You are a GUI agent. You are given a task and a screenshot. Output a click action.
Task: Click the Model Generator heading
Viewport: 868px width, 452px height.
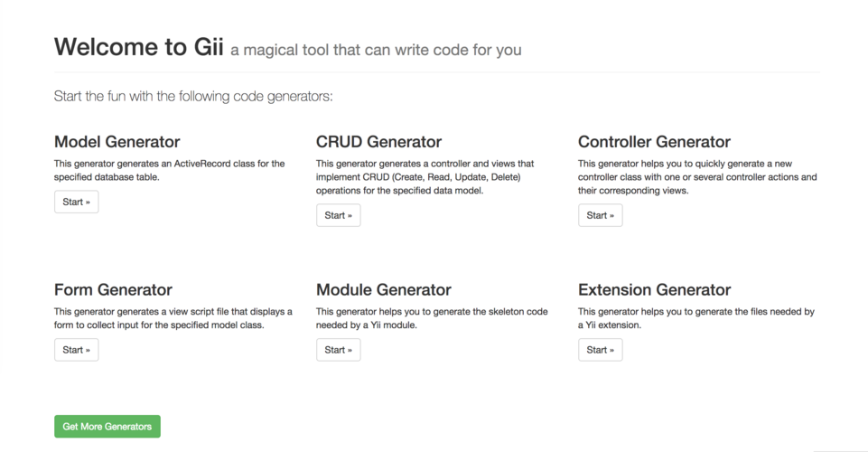click(117, 142)
